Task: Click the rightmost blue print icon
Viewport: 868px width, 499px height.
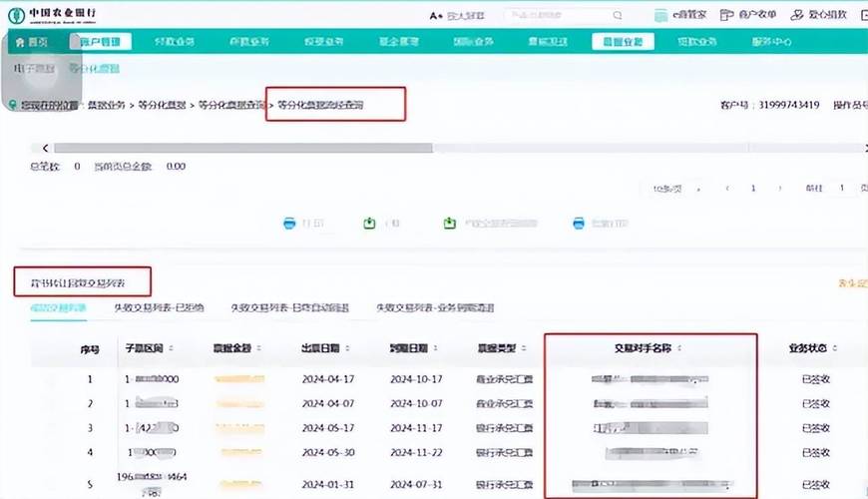Action: coord(579,224)
